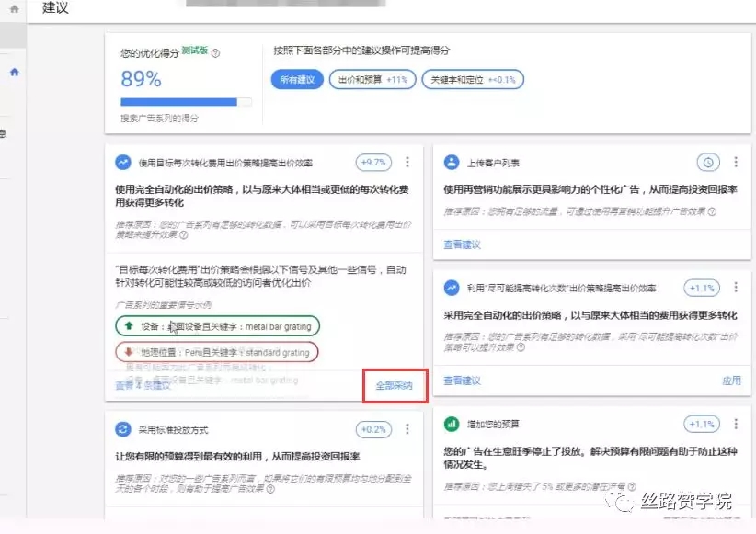The image size is (756, 534).
Task: Click the 建议 page title
Action: tap(55, 7)
